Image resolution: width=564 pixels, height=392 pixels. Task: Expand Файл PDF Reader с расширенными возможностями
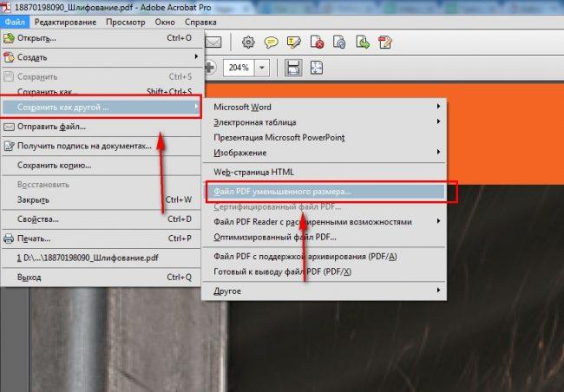[325, 222]
